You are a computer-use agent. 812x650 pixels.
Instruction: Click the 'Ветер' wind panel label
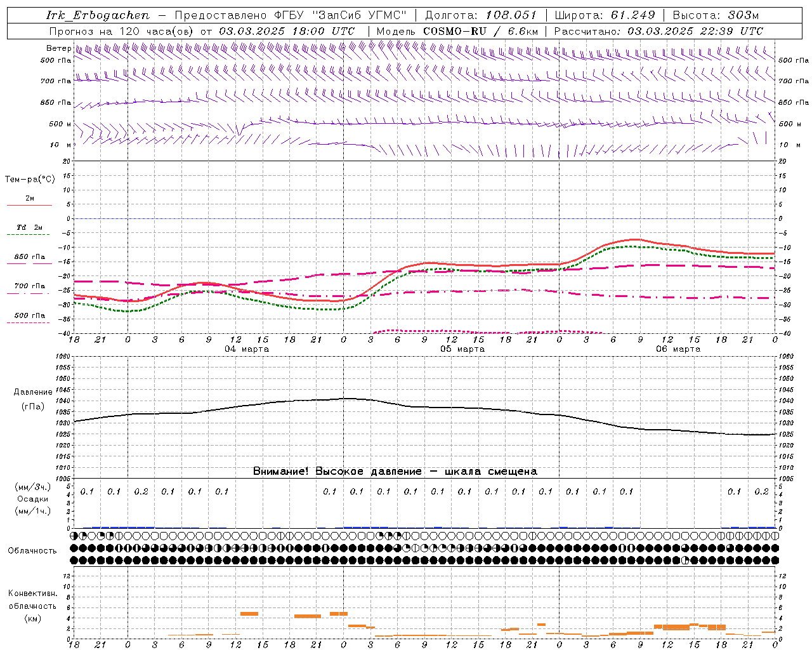coord(58,48)
